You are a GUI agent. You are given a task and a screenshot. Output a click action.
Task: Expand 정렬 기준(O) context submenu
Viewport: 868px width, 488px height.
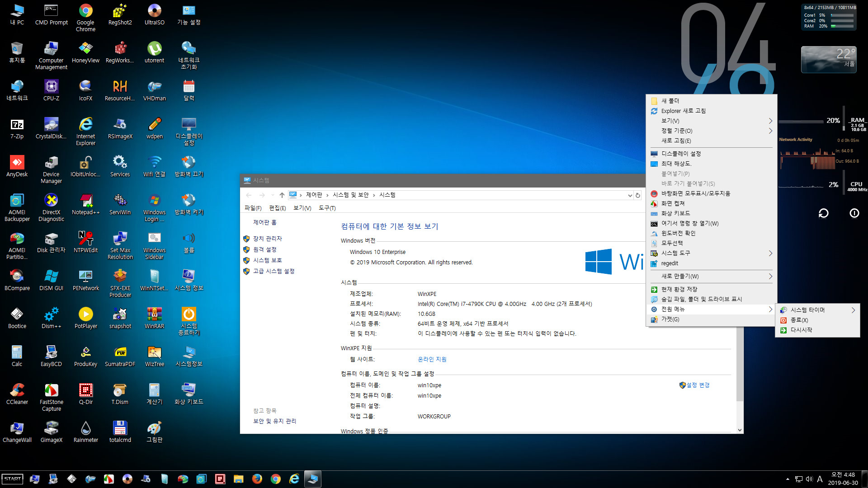711,131
